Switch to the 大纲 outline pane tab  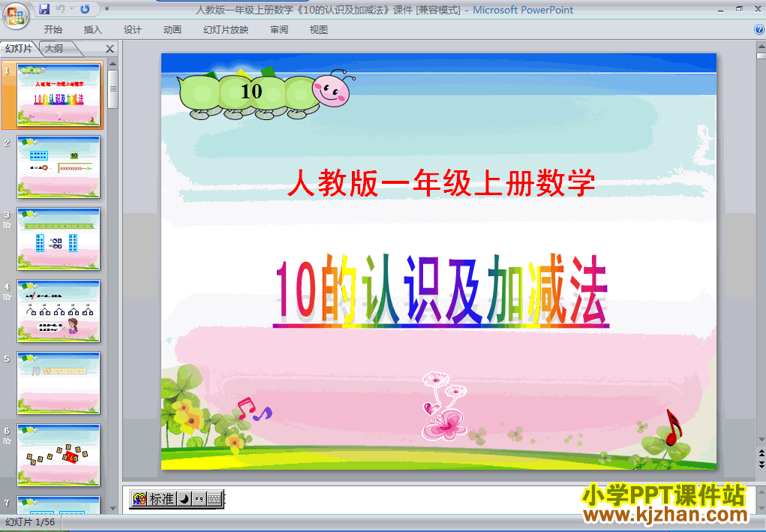click(55, 48)
